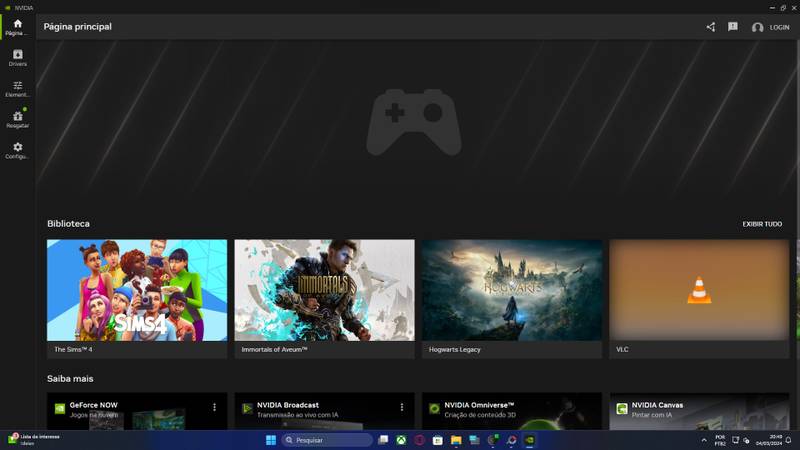Click the 'Página principal' page title

click(x=78, y=27)
